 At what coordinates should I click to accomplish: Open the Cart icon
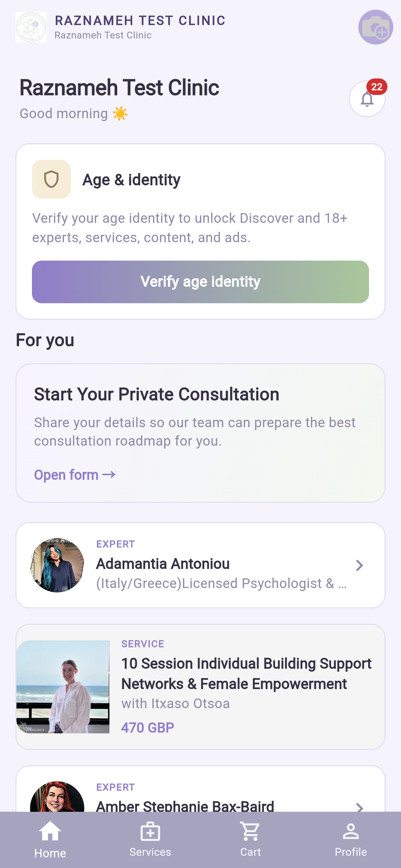pyautogui.click(x=250, y=831)
